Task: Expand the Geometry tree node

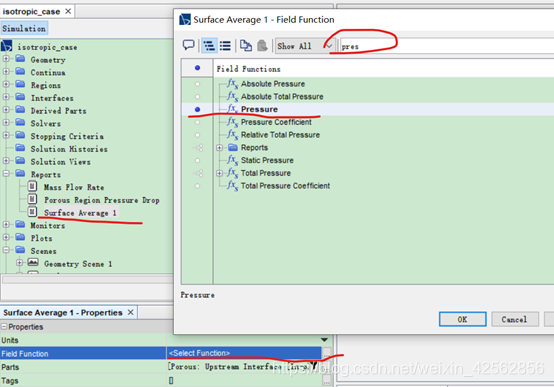Action: 6,59
